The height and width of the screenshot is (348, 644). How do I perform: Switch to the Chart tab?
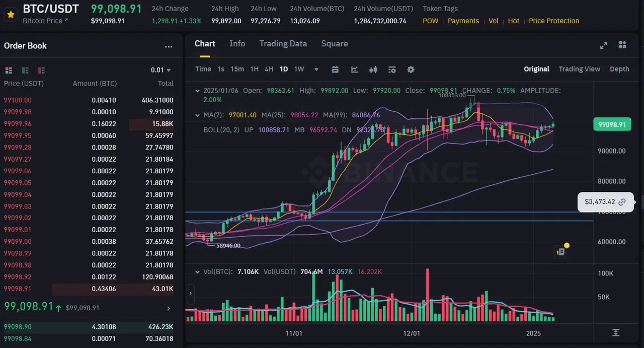[205, 43]
